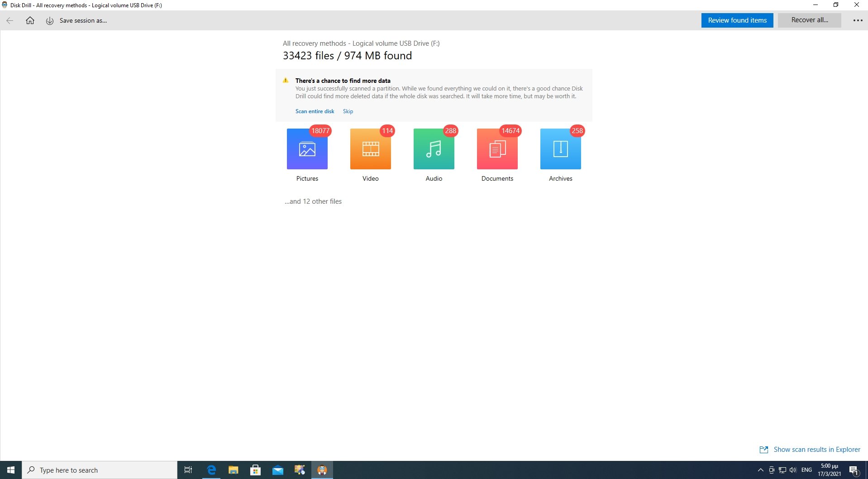The height and width of the screenshot is (479, 868).
Task: Open Review found items
Action: tap(737, 20)
